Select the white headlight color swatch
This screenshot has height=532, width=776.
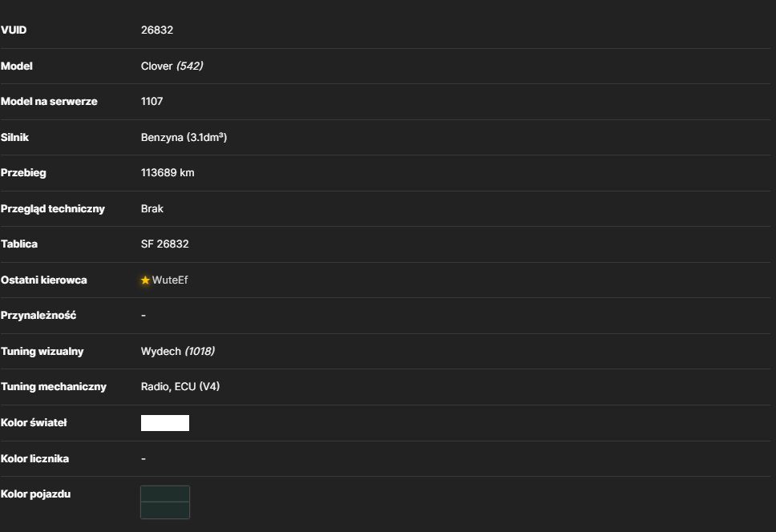(x=165, y=423)
